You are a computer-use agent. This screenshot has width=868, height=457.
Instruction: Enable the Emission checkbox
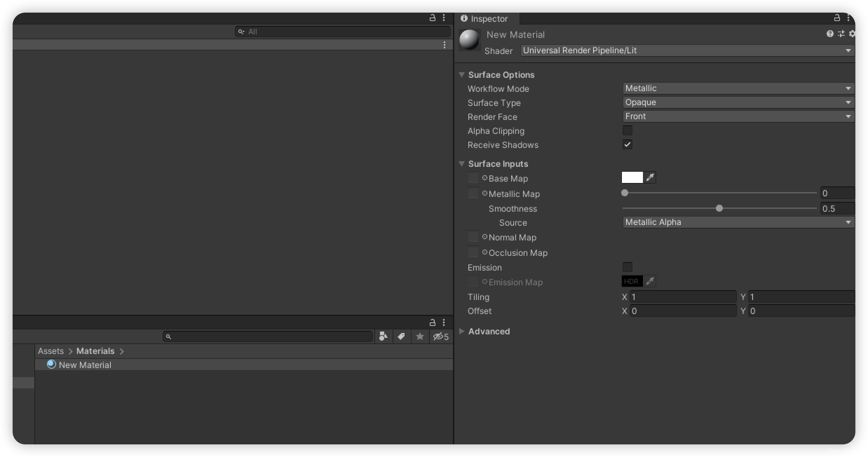pos(628,267)
